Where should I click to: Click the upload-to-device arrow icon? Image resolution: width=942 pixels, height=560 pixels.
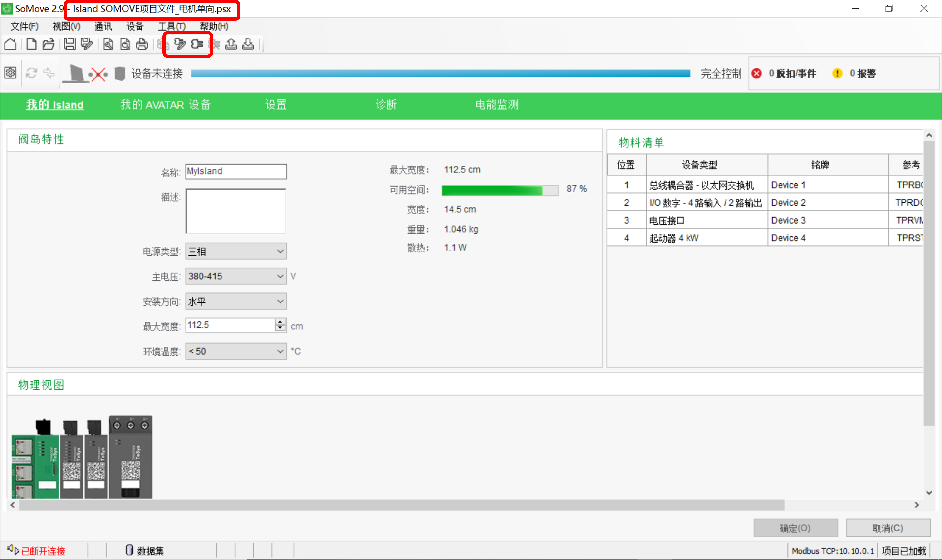click(x=231, y=44)
